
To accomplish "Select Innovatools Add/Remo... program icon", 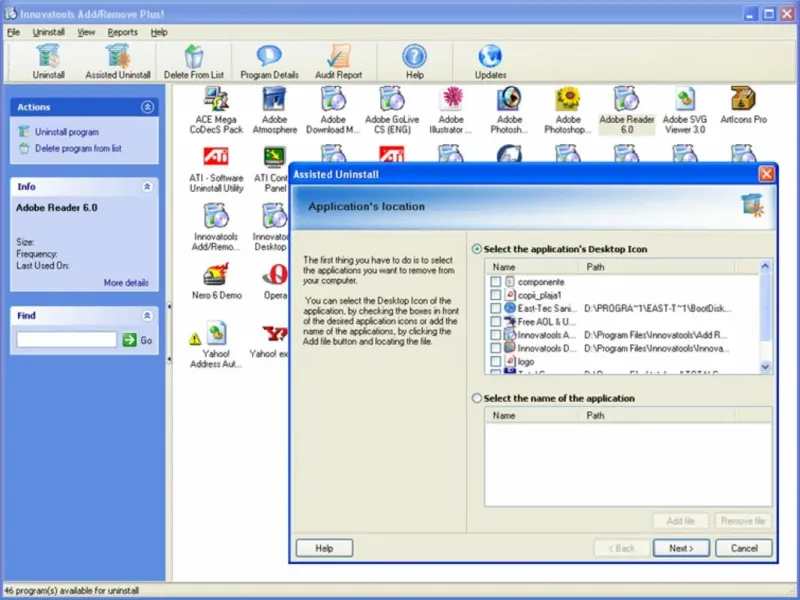I will pyautogui.click(x=216, y=228).
